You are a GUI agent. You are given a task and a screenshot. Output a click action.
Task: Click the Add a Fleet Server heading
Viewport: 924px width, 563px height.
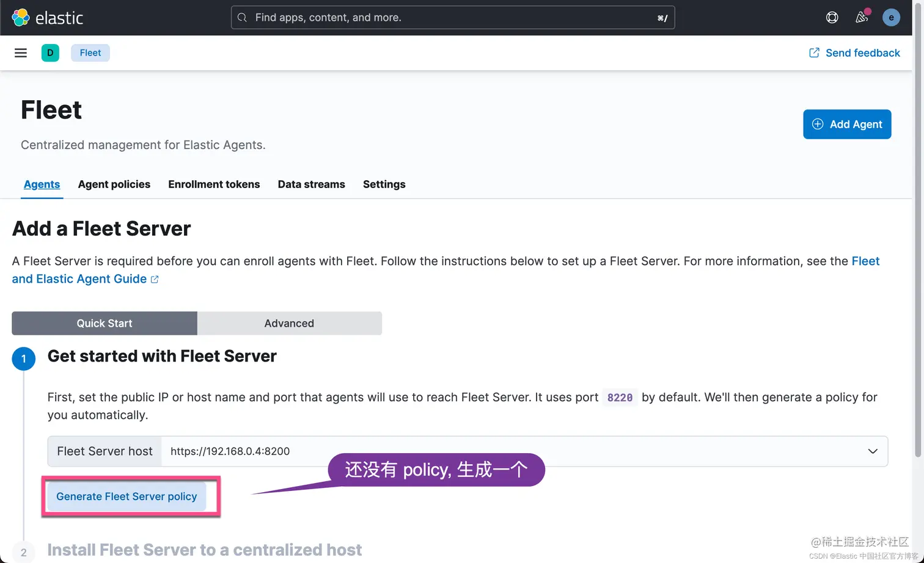coord(101,228)
